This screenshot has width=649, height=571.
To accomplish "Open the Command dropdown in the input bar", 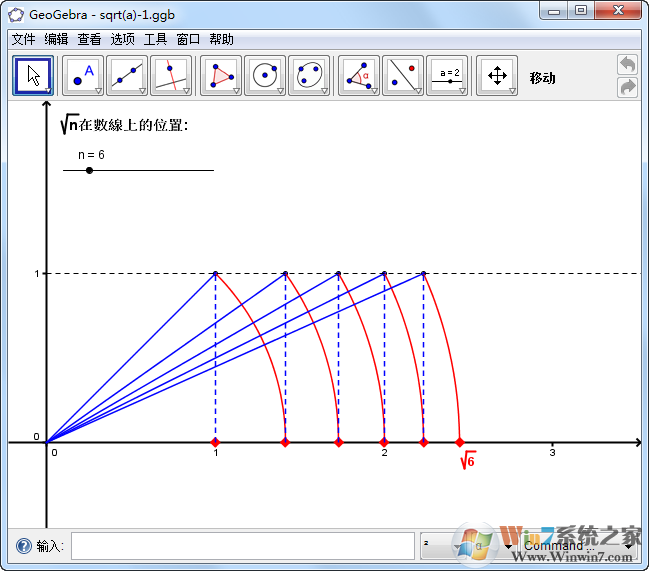I will tap(579, 546).
